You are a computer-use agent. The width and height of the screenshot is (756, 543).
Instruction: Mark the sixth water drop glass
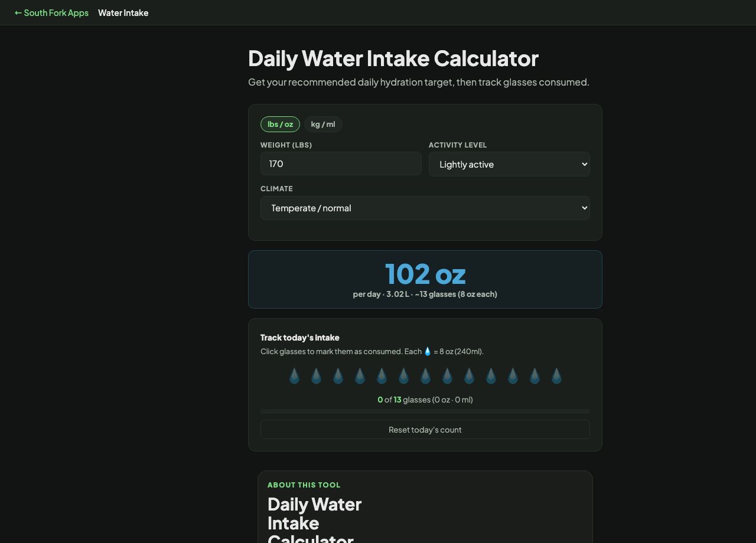[403, 376]
